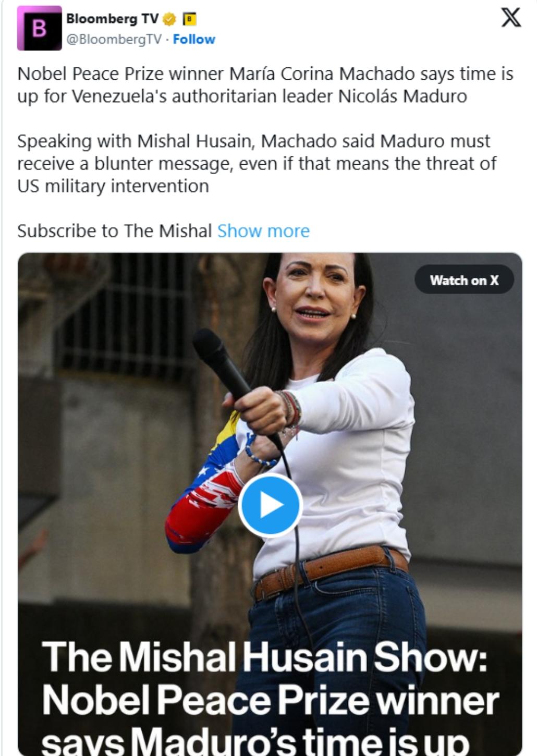Open the Bloomberg TV profile avatar
537x756 pixels.
click(x=40, y=28)
